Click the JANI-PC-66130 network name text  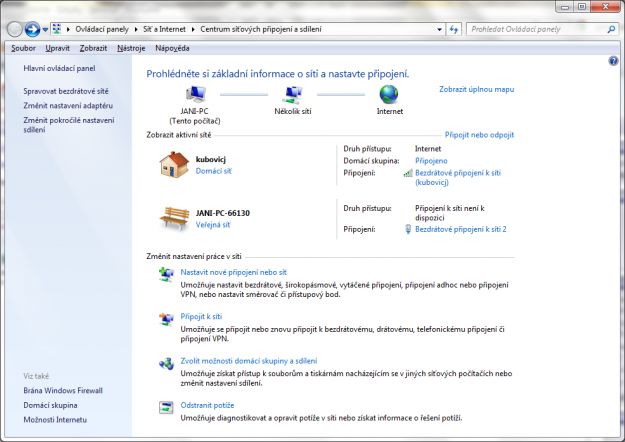pyautogui.click(x=223, y=213)
